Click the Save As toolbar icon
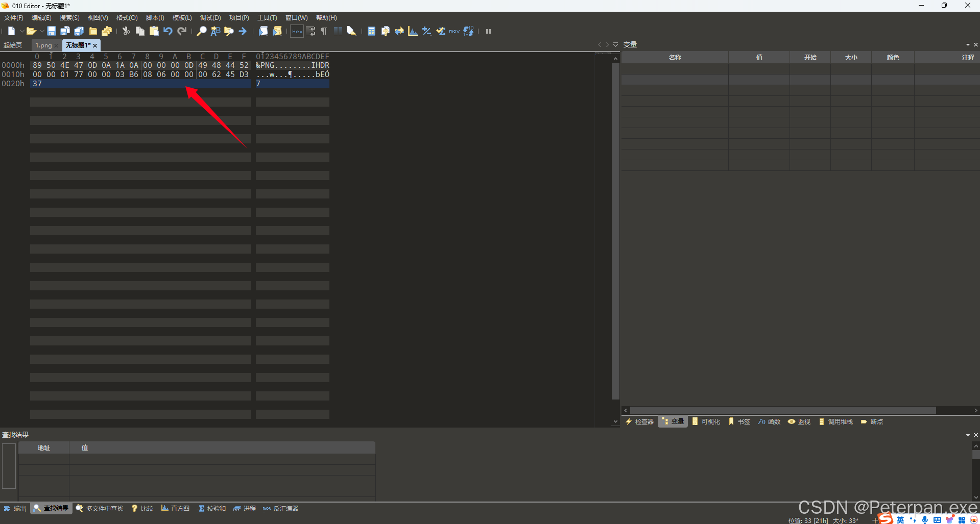Screen dimensions: 980x524 coord(65,31)
